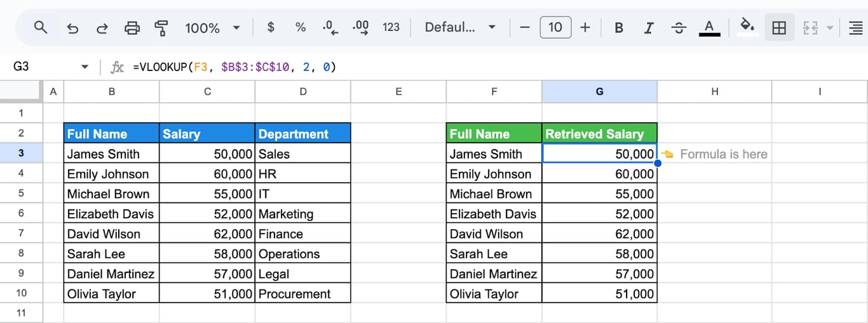
Task: Click the fx function icon
Action: (117, 67)
